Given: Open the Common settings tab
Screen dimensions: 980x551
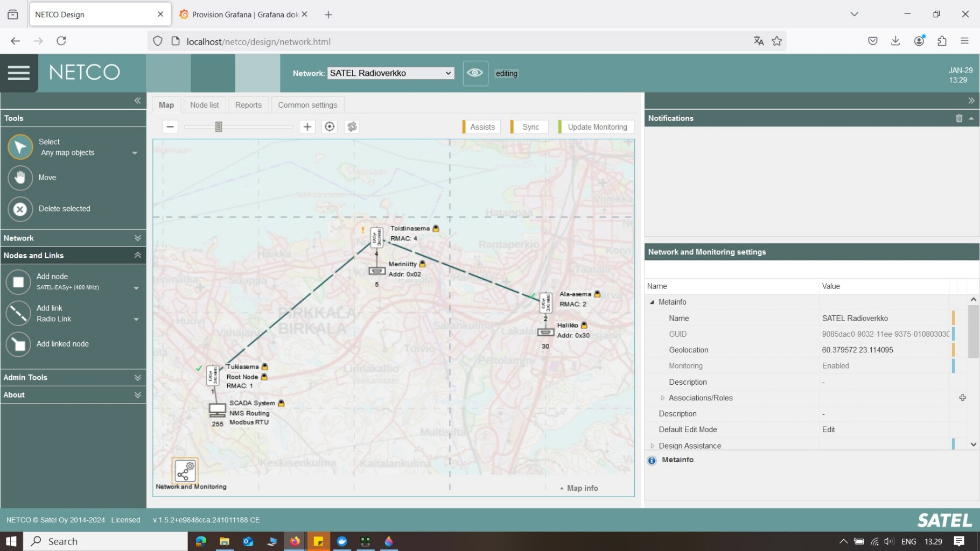Looking at the screenshot, I should click(307, 105).
